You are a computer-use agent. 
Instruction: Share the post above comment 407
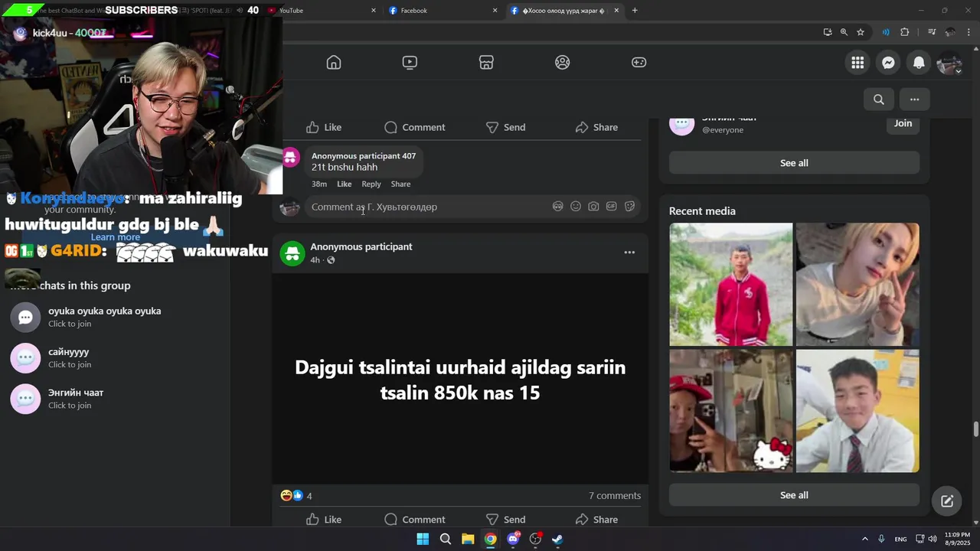(596, 127)
